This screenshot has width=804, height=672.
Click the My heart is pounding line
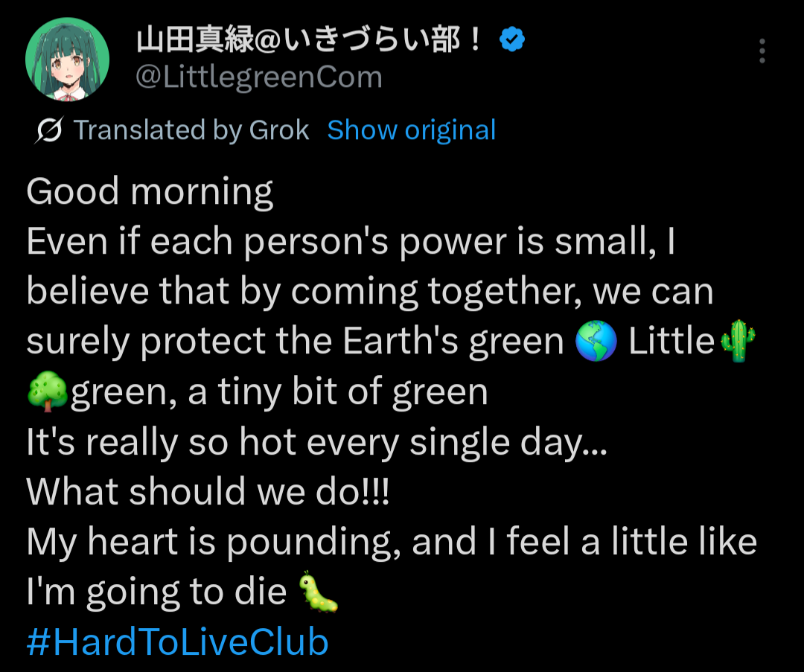(392, 543)
